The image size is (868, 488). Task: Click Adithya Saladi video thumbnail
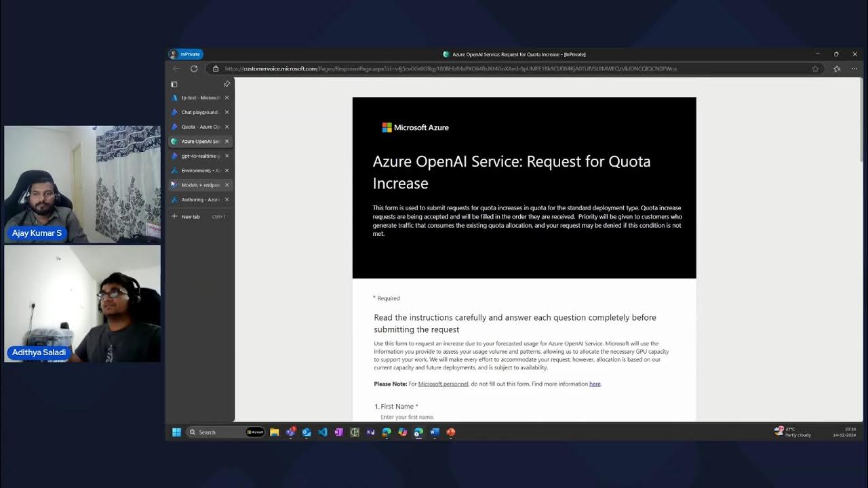pyautogui.click(x=83, y=304)
